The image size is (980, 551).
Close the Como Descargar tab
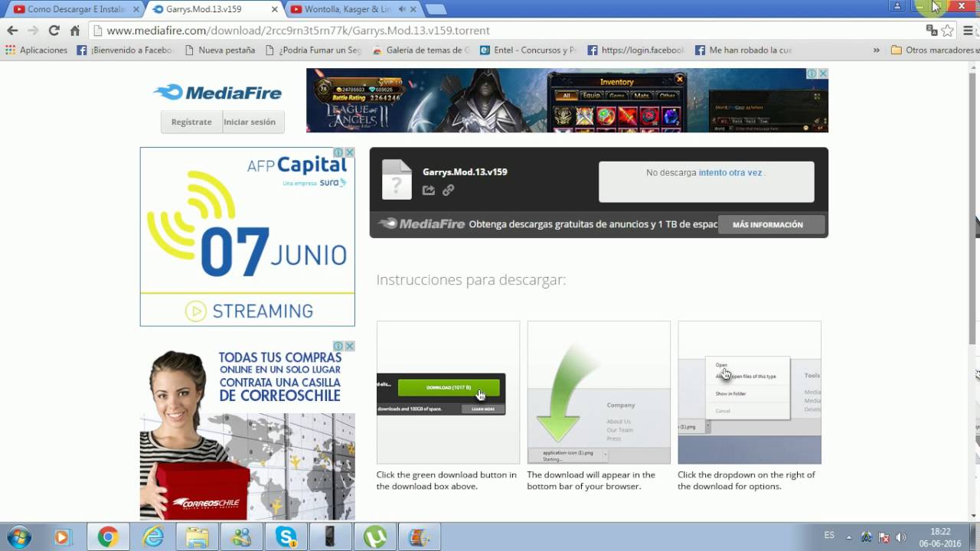click(136, 9)
